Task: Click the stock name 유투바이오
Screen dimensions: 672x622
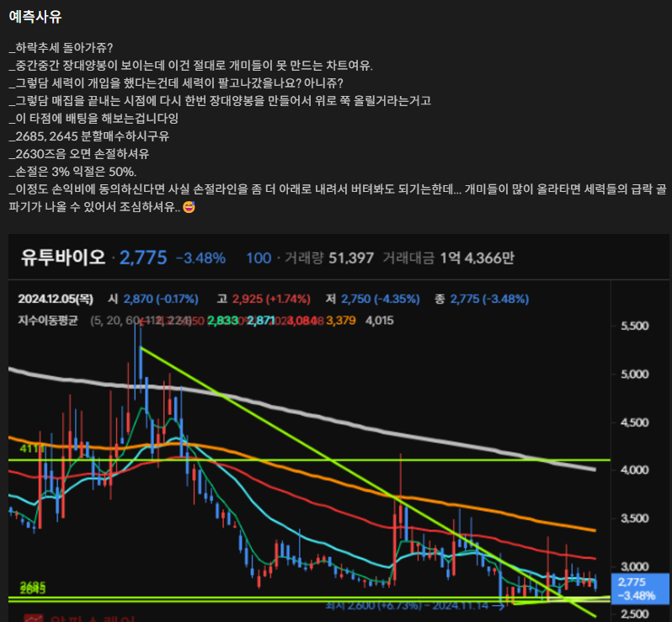Action: tap(63, 258)
